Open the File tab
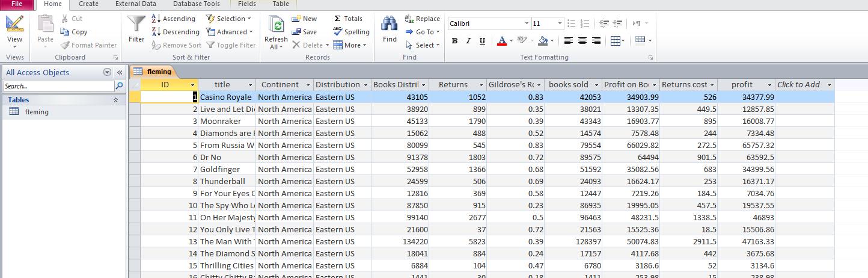The height and width of the screenshot is (278, 868). point(17,4)
